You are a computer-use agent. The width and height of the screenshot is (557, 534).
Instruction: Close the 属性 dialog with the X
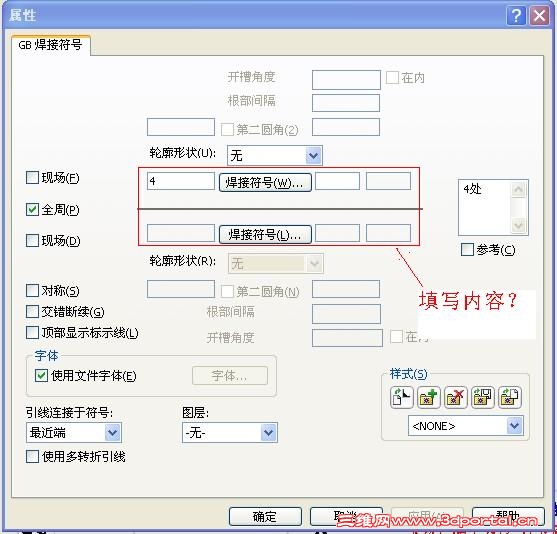point(540,16)
